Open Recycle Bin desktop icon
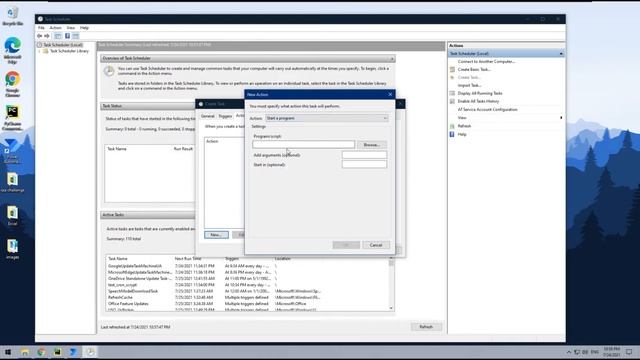 click(x=13, y=16)
